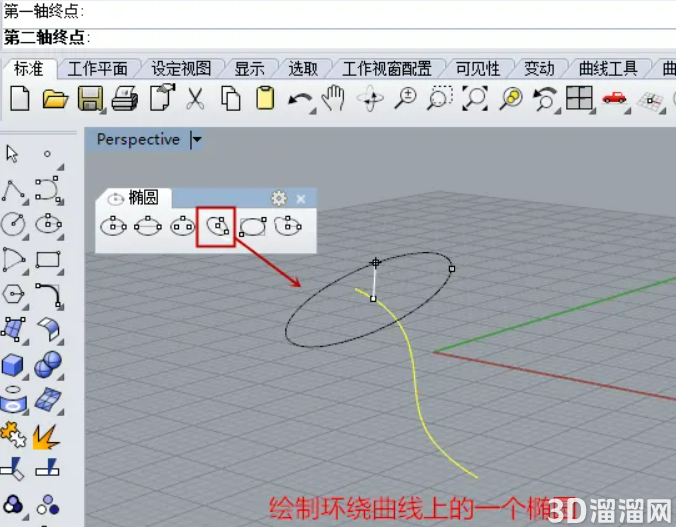Image resolution: width=676 pixels, height=527 pixels.
Task: Select the polygon tool in left sidebar
Action: [x=13, y=295]
